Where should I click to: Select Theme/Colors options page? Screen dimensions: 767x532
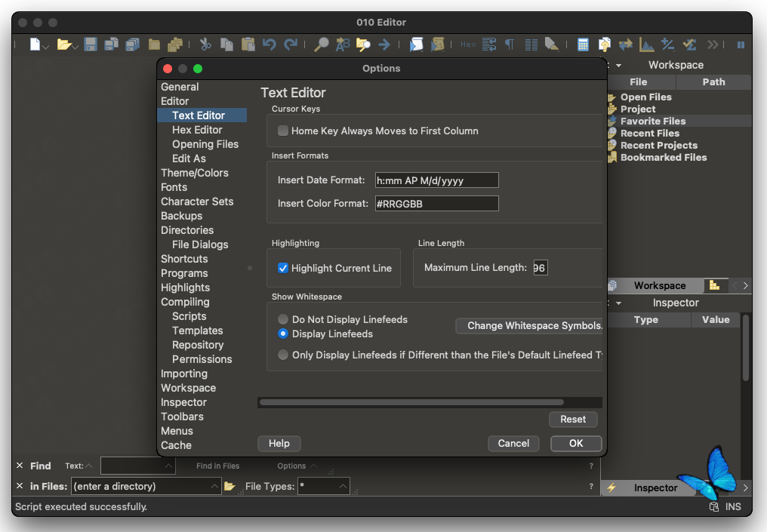click(195, 173)
